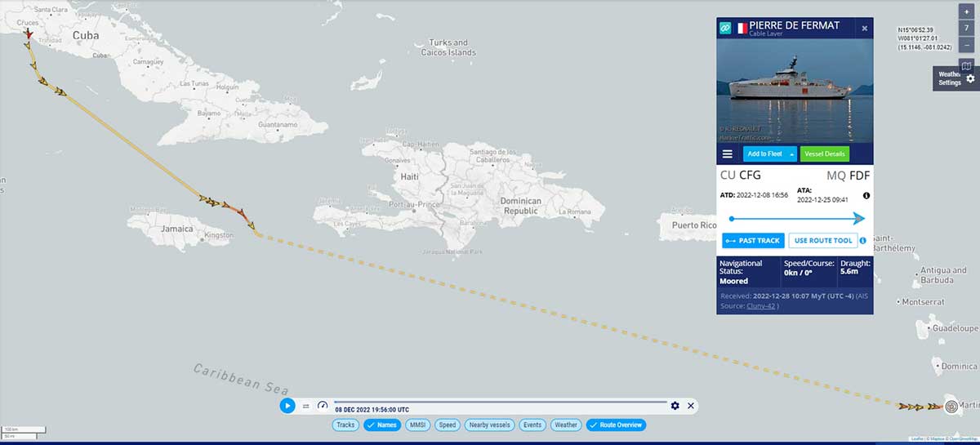Click info icon next to Use Route Tool
This screenshot has height=445, width=980.
click(862, 241)
